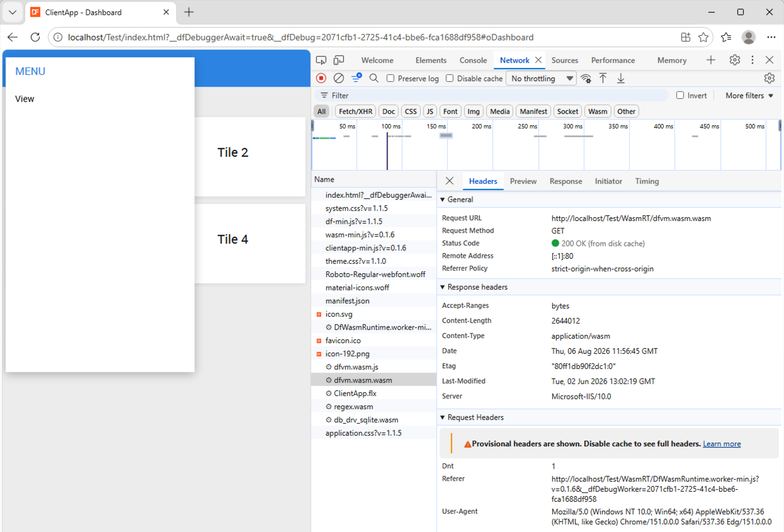Open the browser app-available icon

pyautogui.click(x=685, y=37)
